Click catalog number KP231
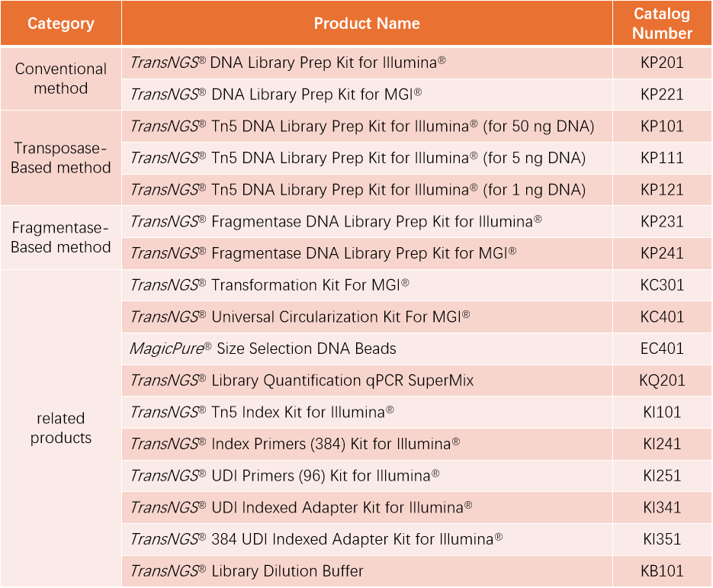Image resolution: width=713 pixels, height=588 pixels. coord(662,221)
